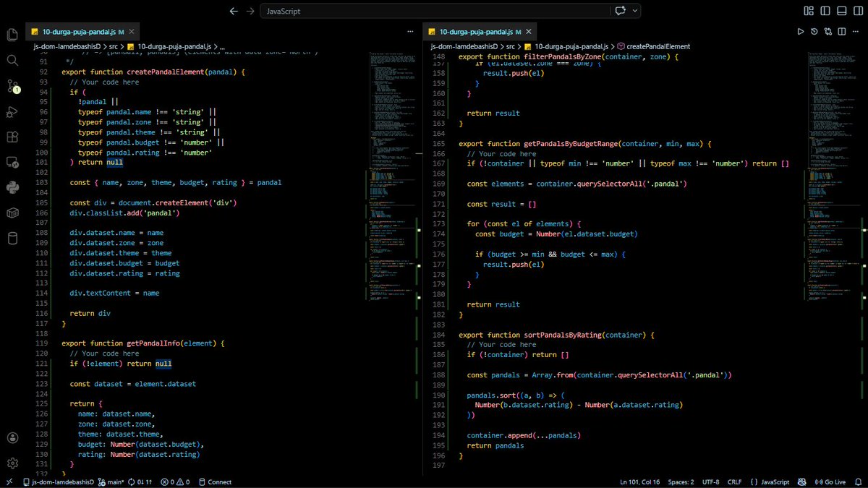868x488 pixels.
Task: Open the Copilot status icon in status bar
Action: coord(802,481)
